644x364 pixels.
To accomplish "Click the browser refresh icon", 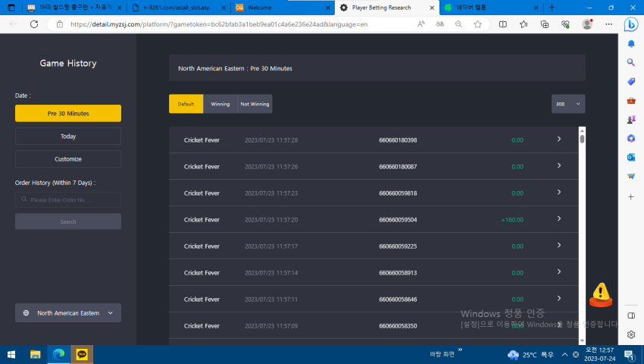I will click(34, 24).
